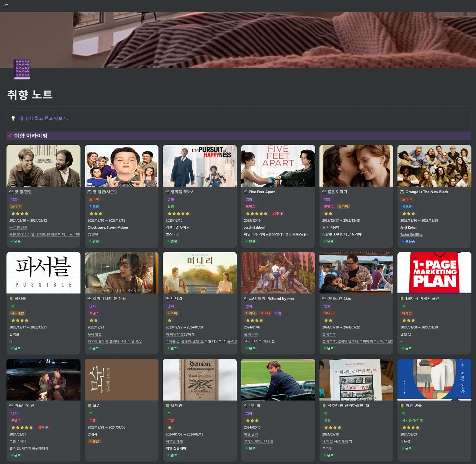Click the film icon beside 아메리칸 셰프
The height and width of the screenshot is (464, 476).
point(324,299)
